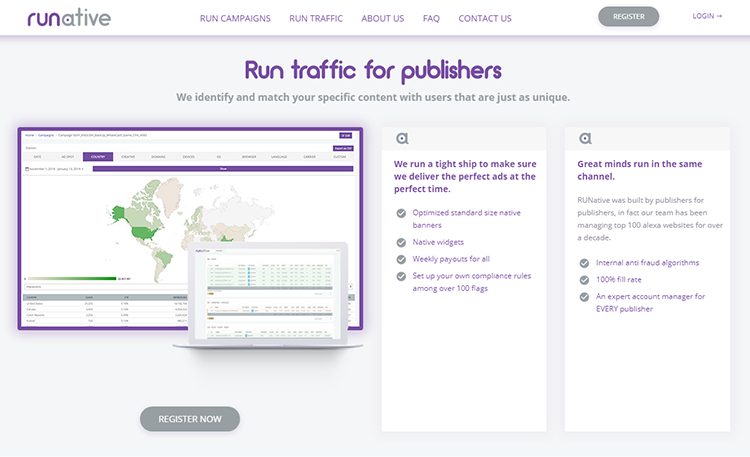The image size is (750, 457).
Task: Click the 'Native widgets' text
Action: [x=438, y=242]
